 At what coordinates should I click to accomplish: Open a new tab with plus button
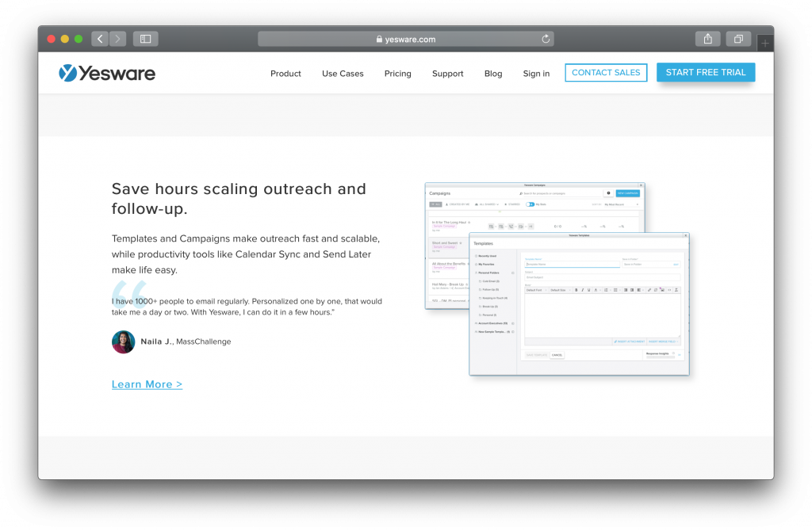pyautogui.click(x=765, y=44)
